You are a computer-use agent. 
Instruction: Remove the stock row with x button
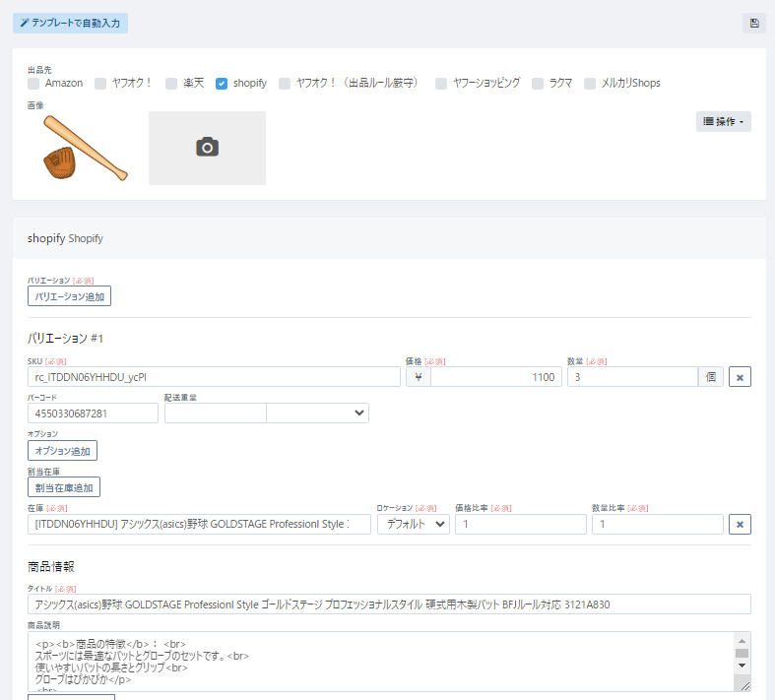740,525
